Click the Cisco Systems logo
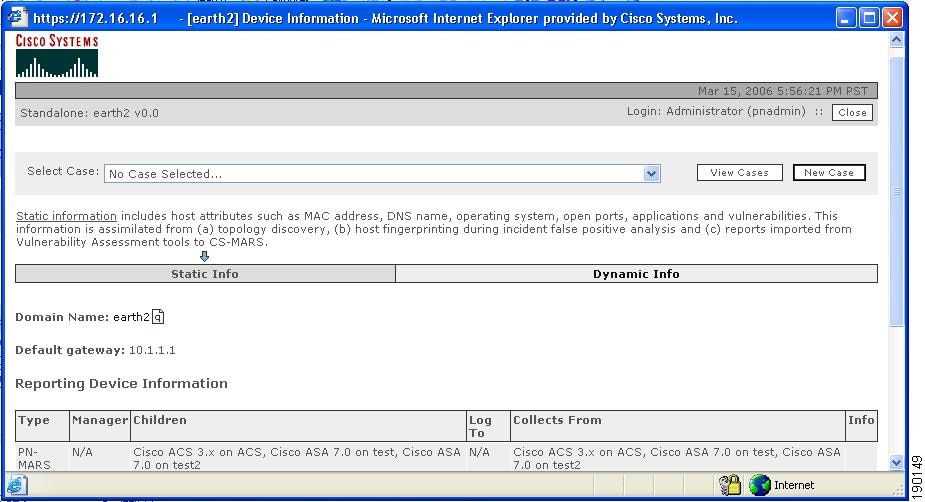 (x=57, y=56)
